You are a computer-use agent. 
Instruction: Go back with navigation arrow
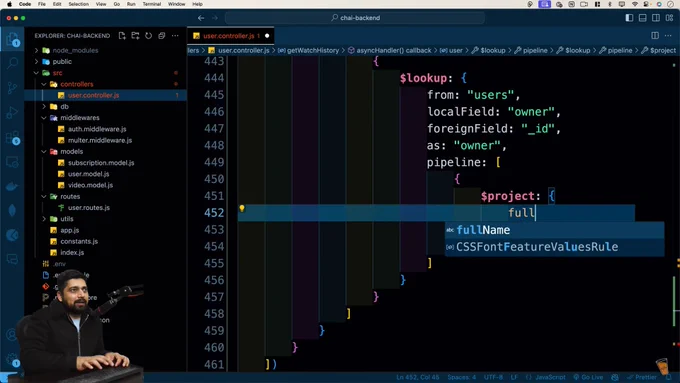(x=201, y=18)
